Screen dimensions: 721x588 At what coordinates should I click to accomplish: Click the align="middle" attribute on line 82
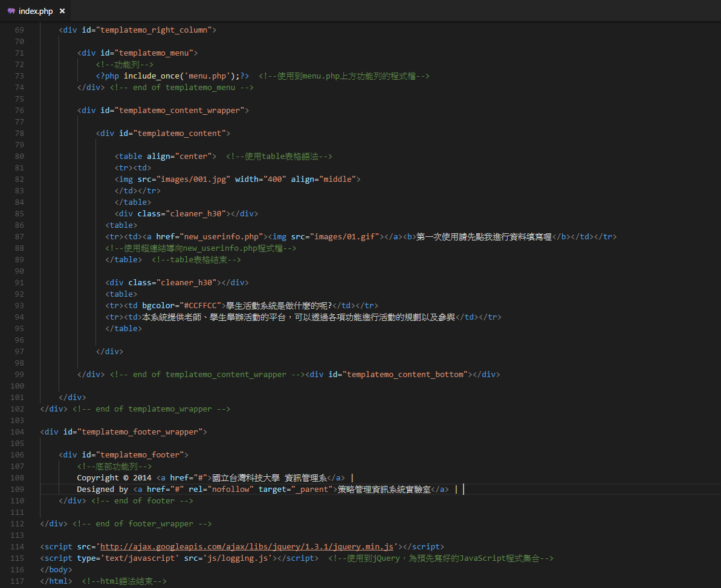[x=323, y=179]
